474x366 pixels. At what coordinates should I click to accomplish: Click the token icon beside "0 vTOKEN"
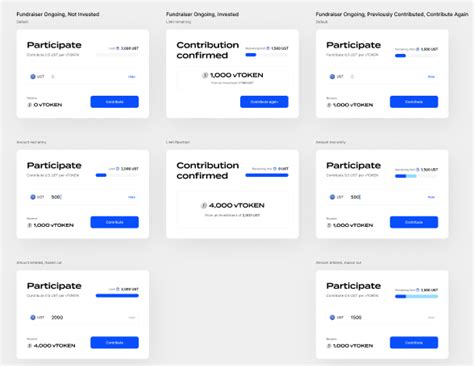click(x=29, y=105)
